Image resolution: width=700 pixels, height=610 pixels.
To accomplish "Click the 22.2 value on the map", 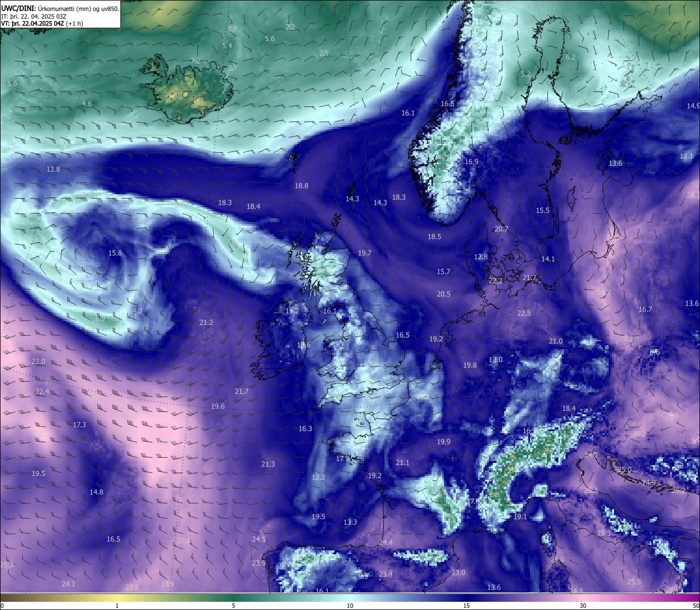I will click(495, 281).
